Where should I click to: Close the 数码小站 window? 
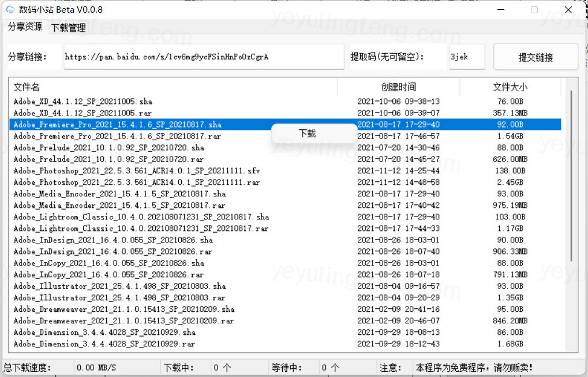point(568,10)
